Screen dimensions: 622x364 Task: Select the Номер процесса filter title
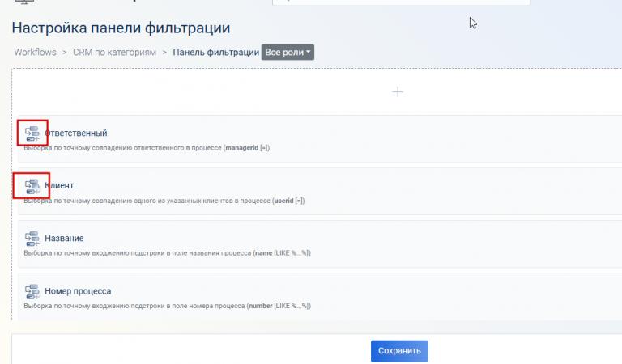pos(78,290)
